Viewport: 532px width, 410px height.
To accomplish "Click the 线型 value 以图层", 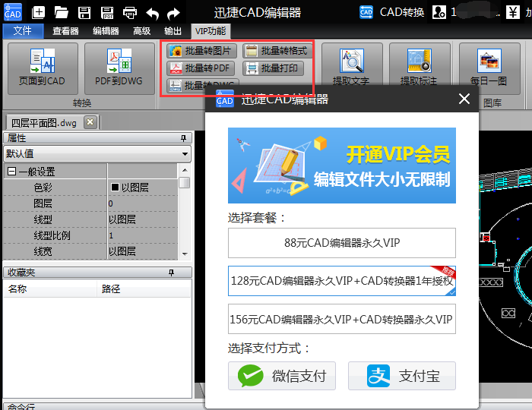I will [122, 219].
